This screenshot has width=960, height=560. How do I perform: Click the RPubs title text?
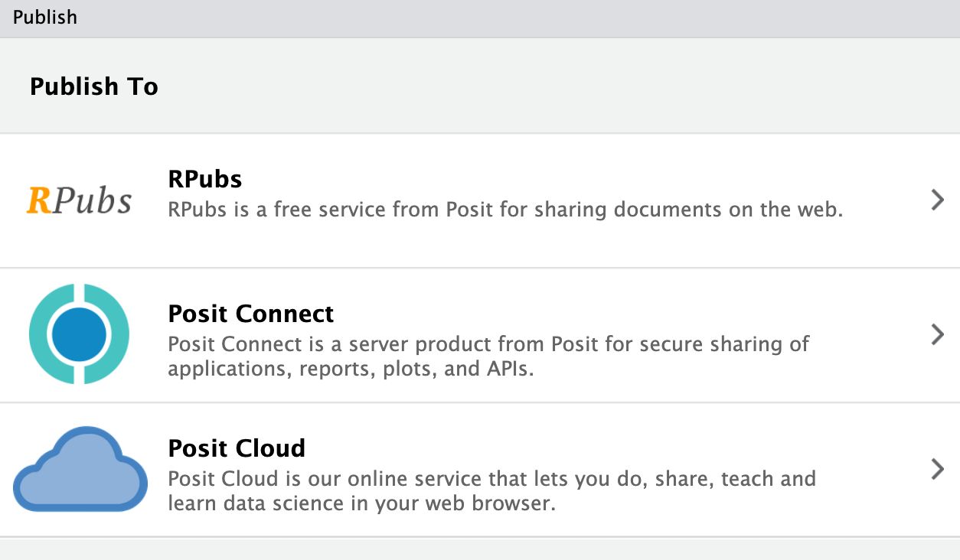click(x=204, y=179)
